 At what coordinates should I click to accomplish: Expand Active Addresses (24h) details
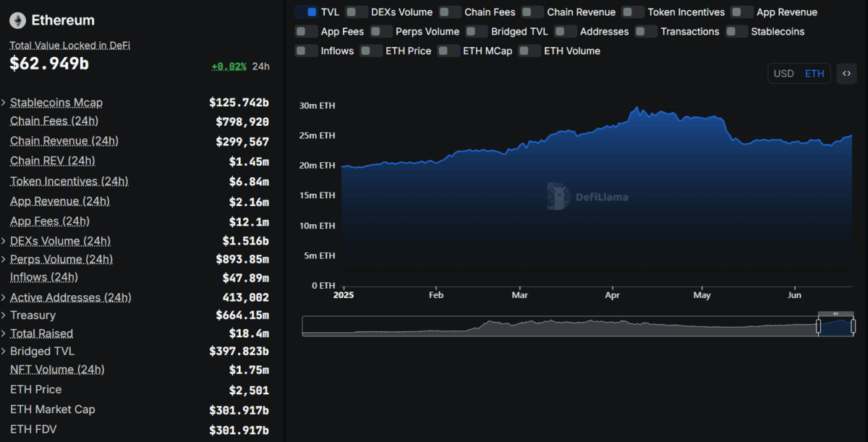(x=4, y=297)
